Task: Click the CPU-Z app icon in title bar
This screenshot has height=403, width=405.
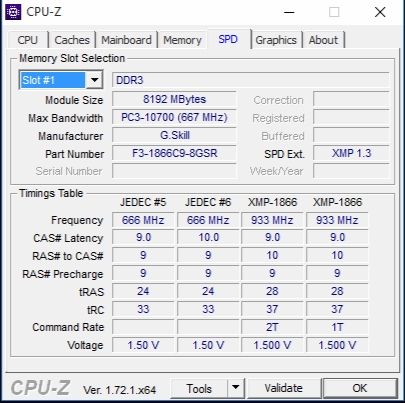Action: pyautogui.click(x=13, y=12)
